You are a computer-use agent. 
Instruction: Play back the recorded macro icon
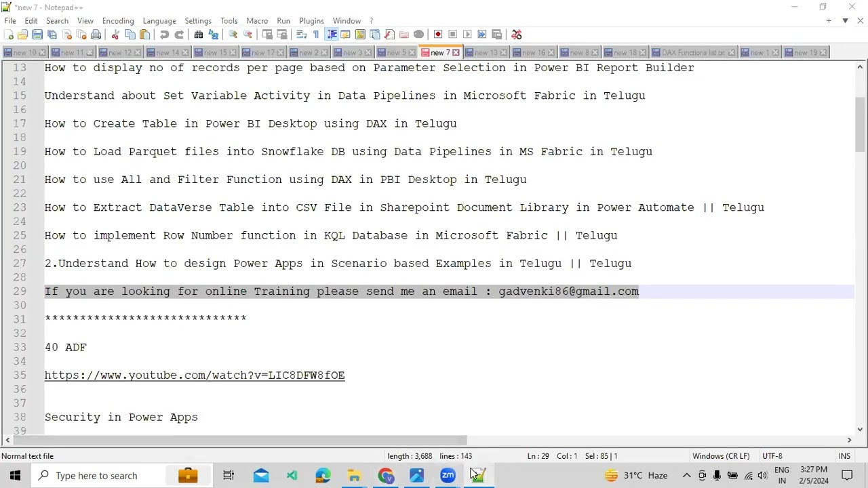point(467,35)
